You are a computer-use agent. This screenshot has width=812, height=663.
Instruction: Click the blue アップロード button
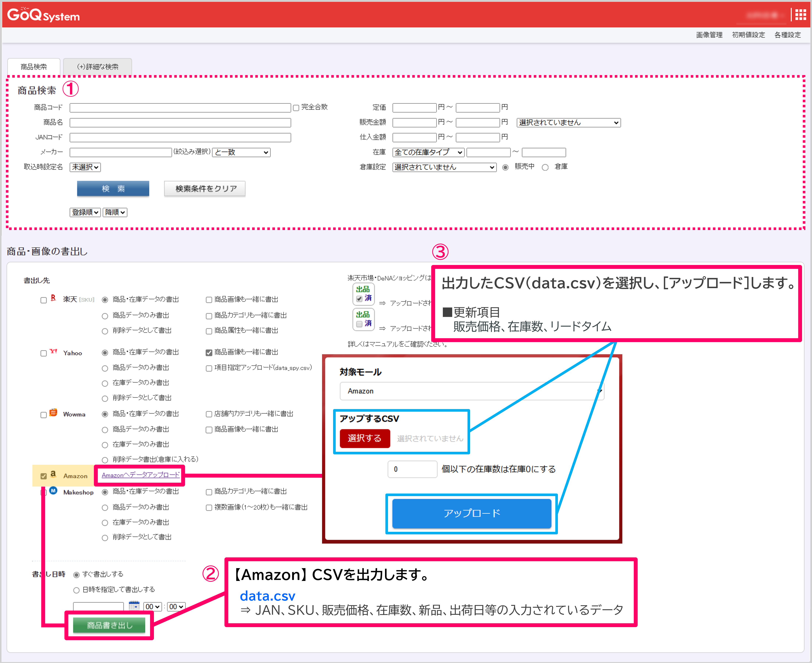pyautogui.click(x=472, y=513)
